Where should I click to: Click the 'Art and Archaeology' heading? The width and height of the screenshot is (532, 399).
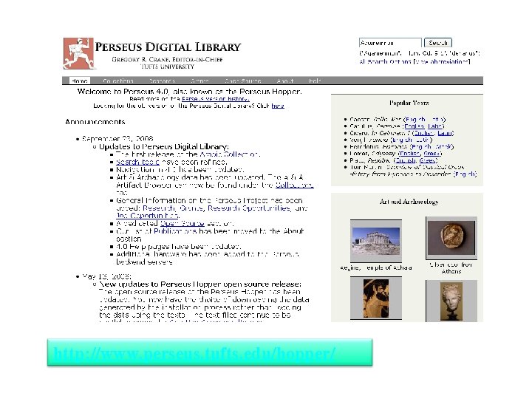point(409,202)
